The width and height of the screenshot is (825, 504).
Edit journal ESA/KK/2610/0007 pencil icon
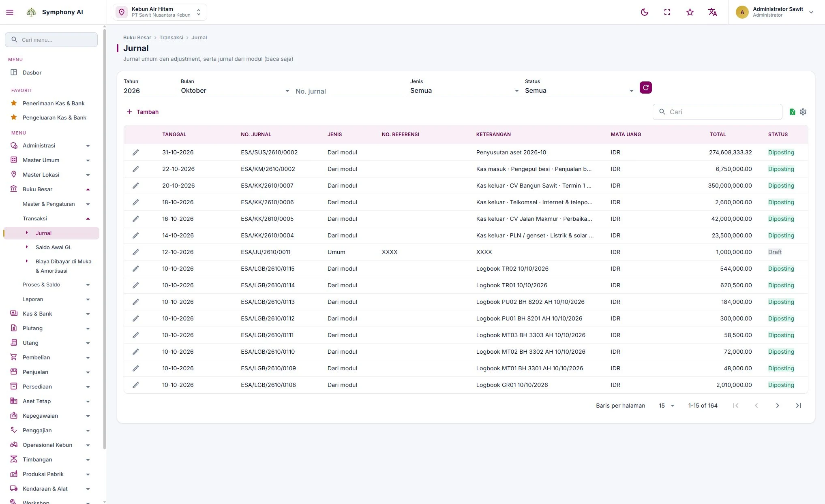pos(136,186)
